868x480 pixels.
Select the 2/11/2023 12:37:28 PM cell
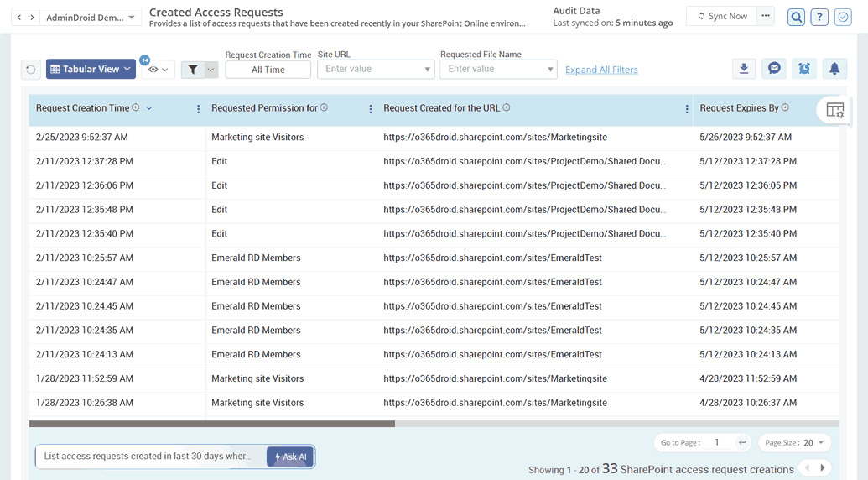click(85, 162)
